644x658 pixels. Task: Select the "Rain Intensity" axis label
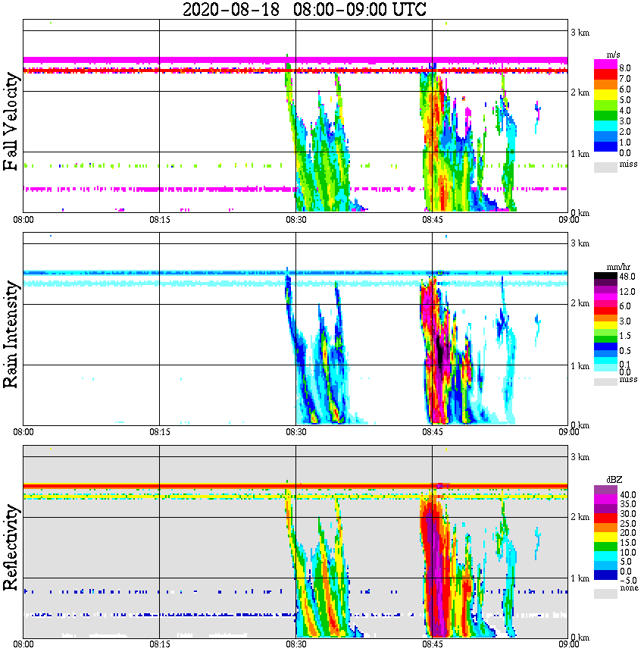11,334
